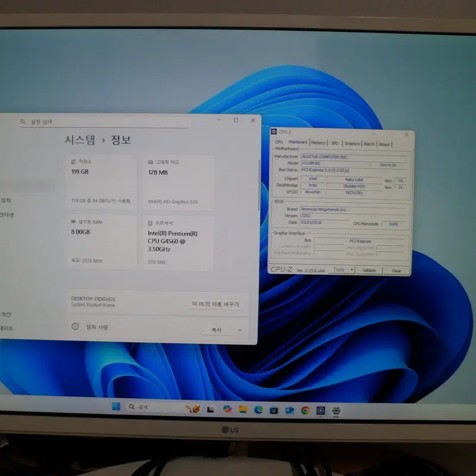Launch Copilot from the taskbar
This screenshot has width=476, height=476.
[x=227, y=409]
